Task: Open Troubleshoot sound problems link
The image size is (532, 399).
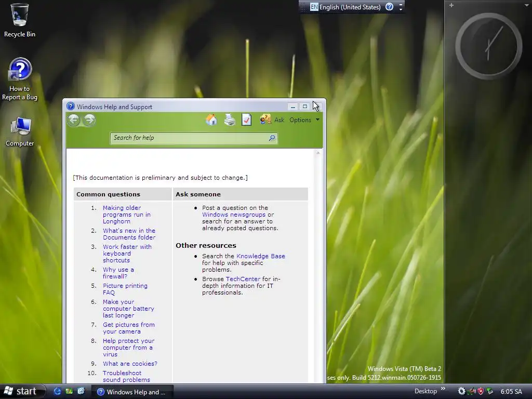Action: [x=126, y=376]
